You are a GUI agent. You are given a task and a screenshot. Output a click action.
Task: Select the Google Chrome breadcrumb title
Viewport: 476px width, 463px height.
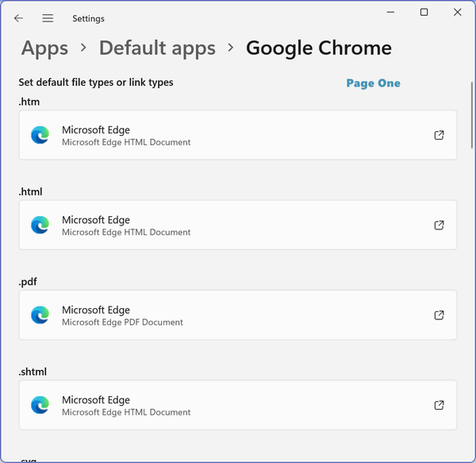point(319,48)
